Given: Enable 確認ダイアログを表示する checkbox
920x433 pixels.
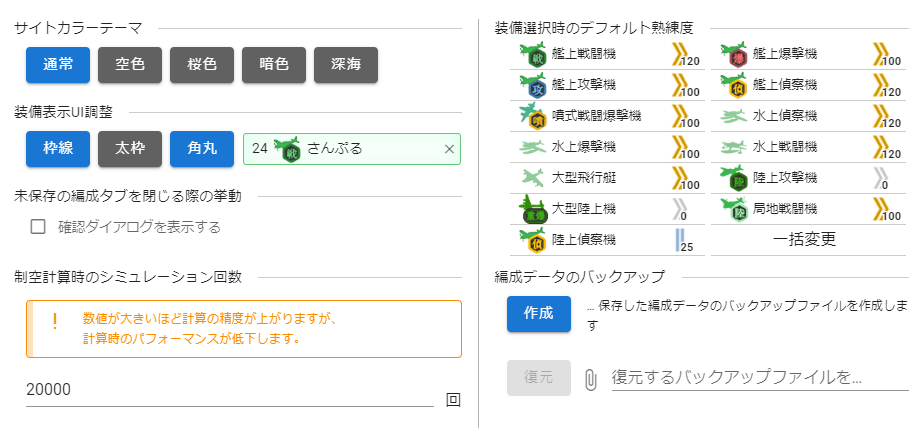Looking at the screenshot, I should coord(38,227).
